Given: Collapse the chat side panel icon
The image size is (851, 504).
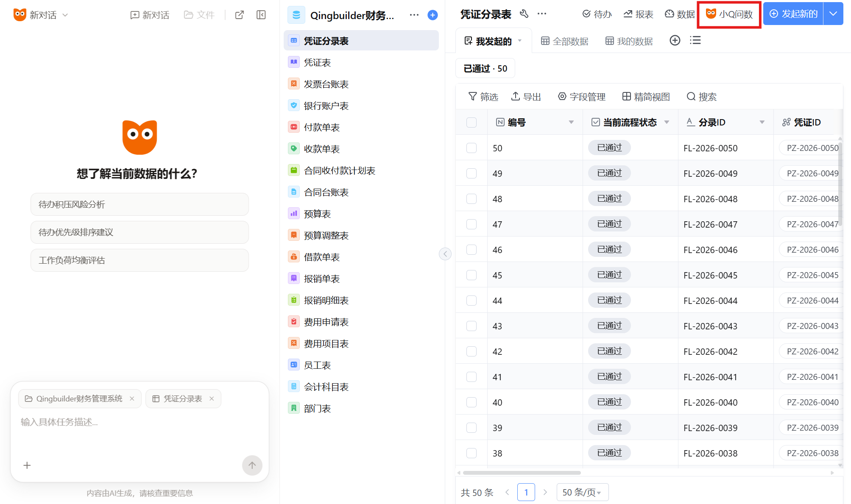Looking at the screenshot, I should pyautogui.click(x=261, y=15).
